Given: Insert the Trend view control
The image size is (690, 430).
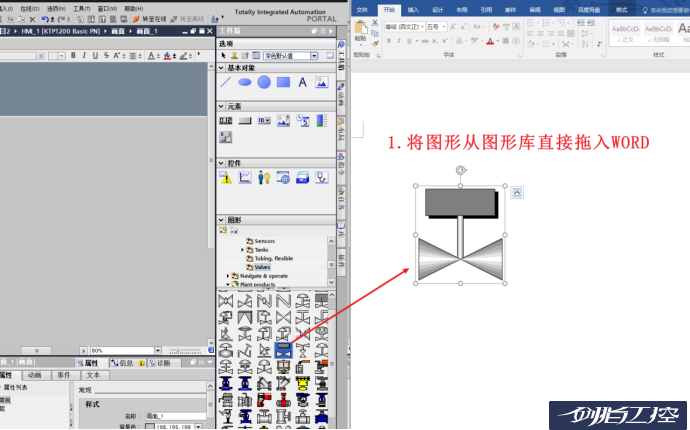Looking at the screenshot, I should (x=245, y=178).
